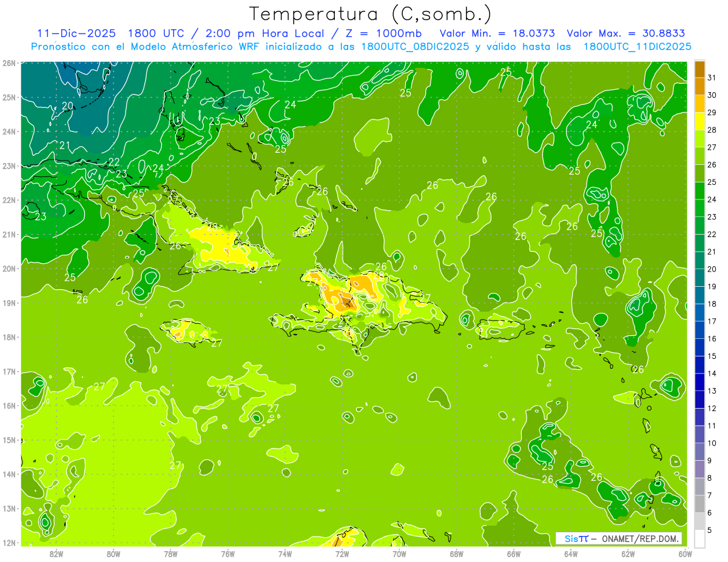The width and height of the screenshot is (728, 562).
Task: Click the "19N" latitude axis label
Action: (9, 303)
